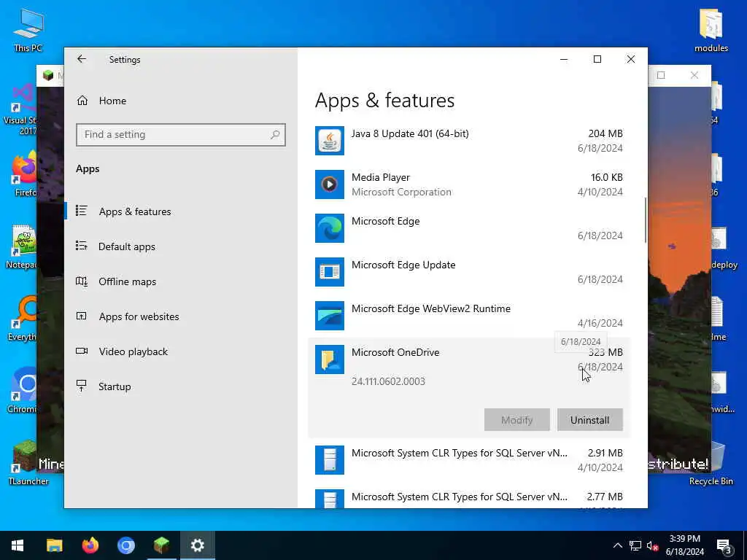
Task: Click the Media Player app icon
Action: (329, 184)
